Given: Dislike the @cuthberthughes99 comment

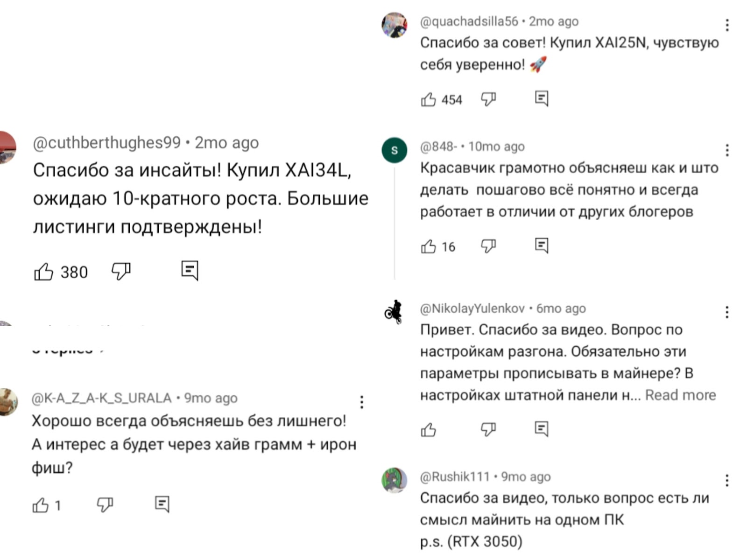Looking at the screenshot, I should 121,271.
